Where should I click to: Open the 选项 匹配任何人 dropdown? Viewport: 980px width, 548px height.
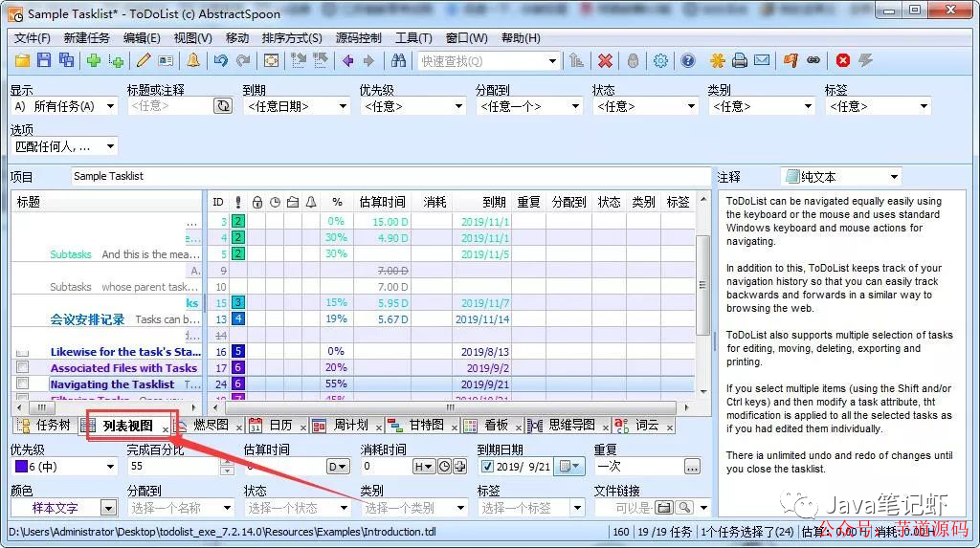tap(110, 147)
